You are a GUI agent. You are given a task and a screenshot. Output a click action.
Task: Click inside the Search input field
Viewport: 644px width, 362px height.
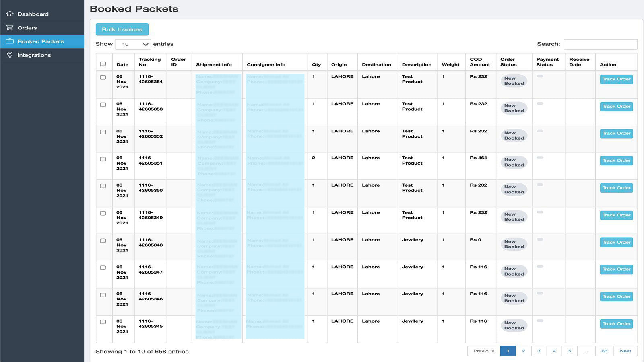tap(600, 44)
